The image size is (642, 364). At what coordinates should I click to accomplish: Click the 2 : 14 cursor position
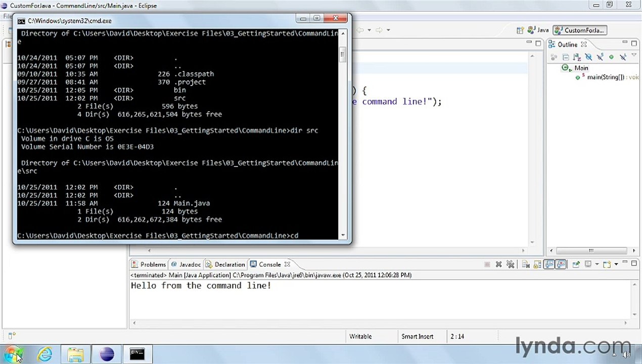457,336
